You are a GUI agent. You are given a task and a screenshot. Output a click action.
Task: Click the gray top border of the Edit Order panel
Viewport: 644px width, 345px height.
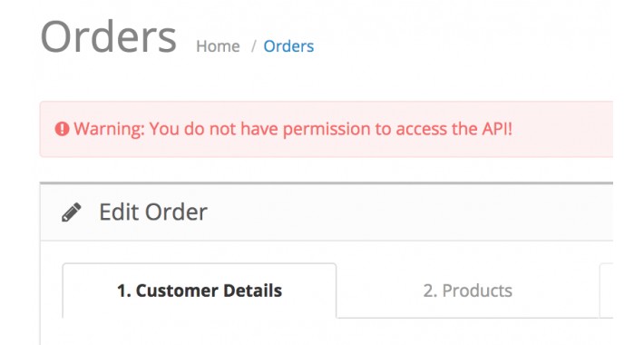[x=327, y=183]
